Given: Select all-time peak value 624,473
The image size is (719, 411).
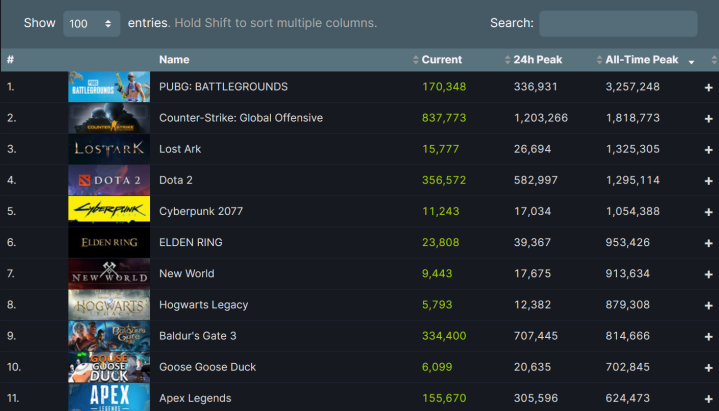Looking at the screenshot, I should [627, 399].
